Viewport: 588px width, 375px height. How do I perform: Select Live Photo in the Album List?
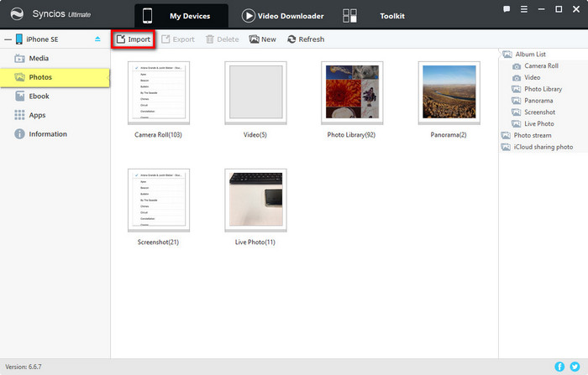coord(538,123)
